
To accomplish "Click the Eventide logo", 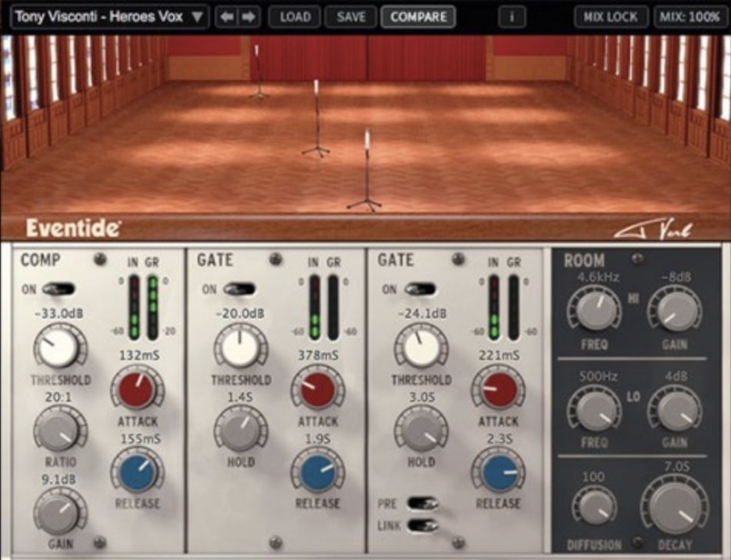I will (73, 228).
